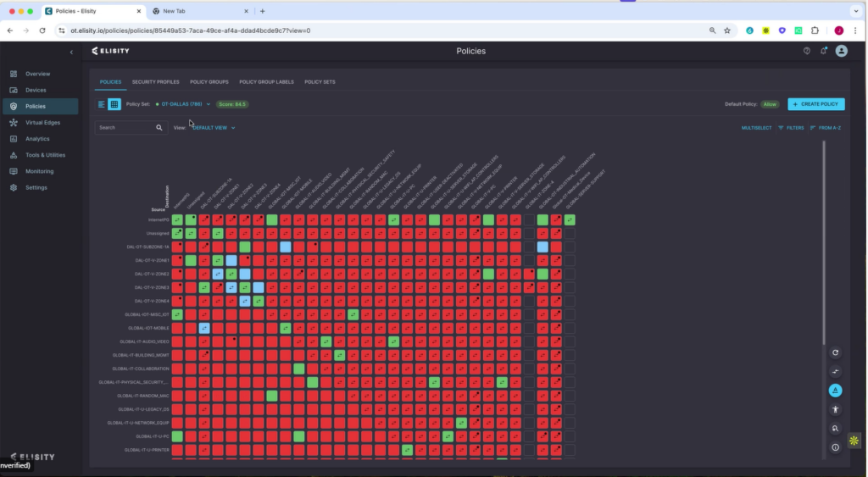The height and width of the screenshot is (477, 868).
Task: Open the user account avatar menu
Action: point(842,51)
